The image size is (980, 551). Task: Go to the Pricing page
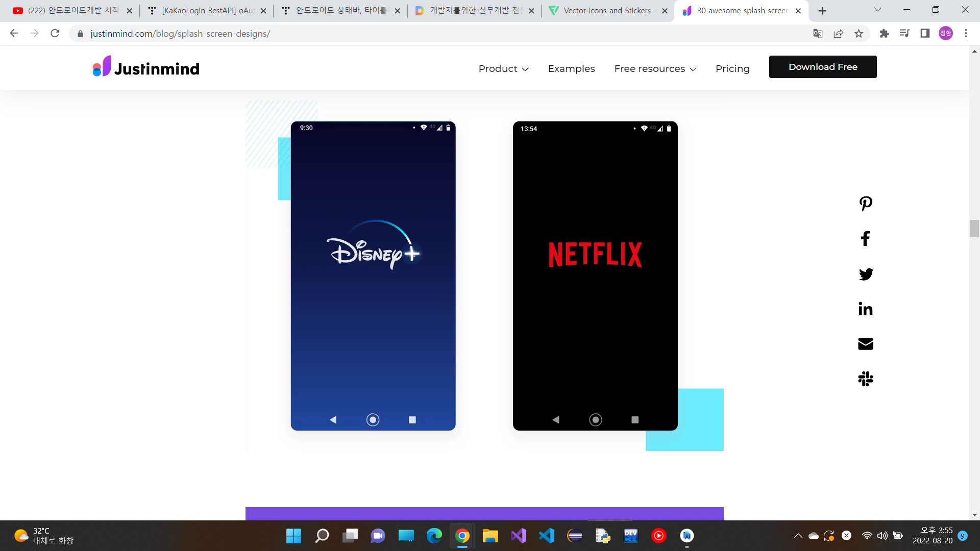pos(732,69)
